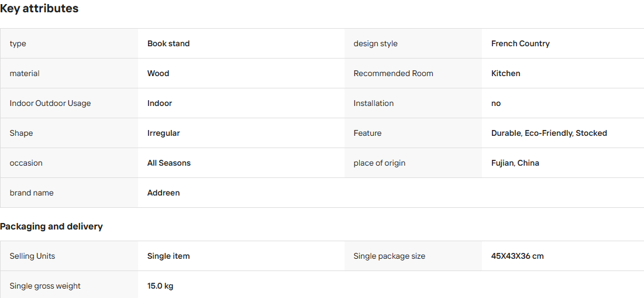
Task: Click the Key attributes heading
Action: coord(39,8)
